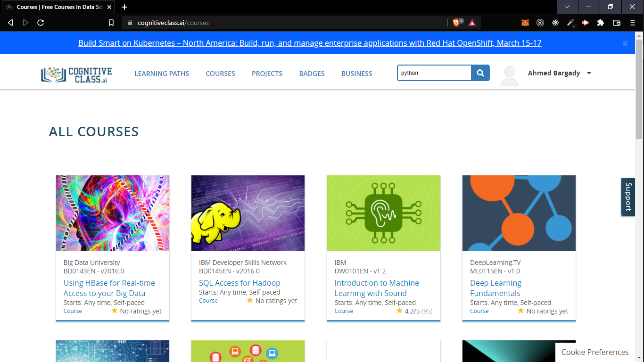Click the search field containing python
644x362 pixels.
point(434,73)
